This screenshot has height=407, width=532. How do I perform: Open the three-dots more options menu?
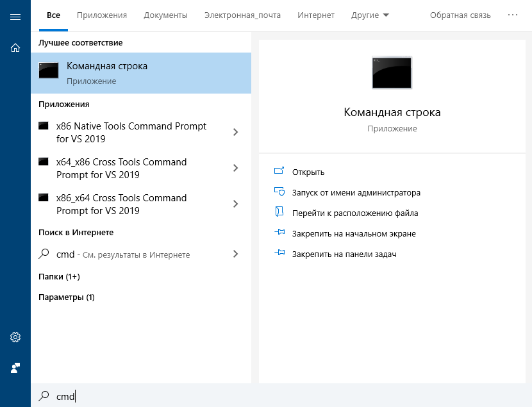click(x=513, y=15)
